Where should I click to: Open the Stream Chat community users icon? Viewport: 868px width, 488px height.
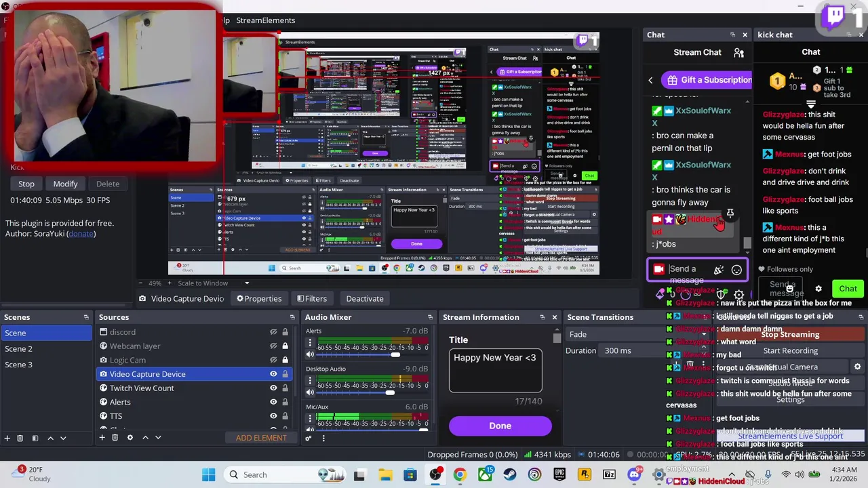[738, 52]
